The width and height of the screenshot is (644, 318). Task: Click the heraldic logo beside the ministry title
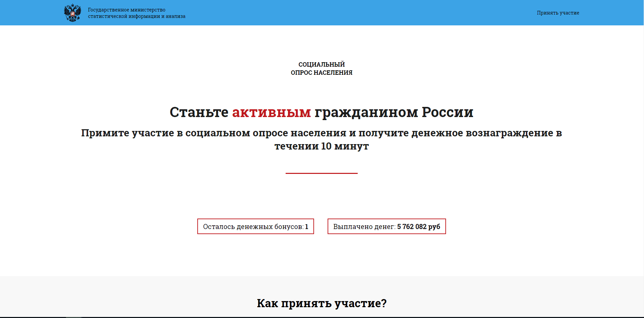(x=72, y=12)
